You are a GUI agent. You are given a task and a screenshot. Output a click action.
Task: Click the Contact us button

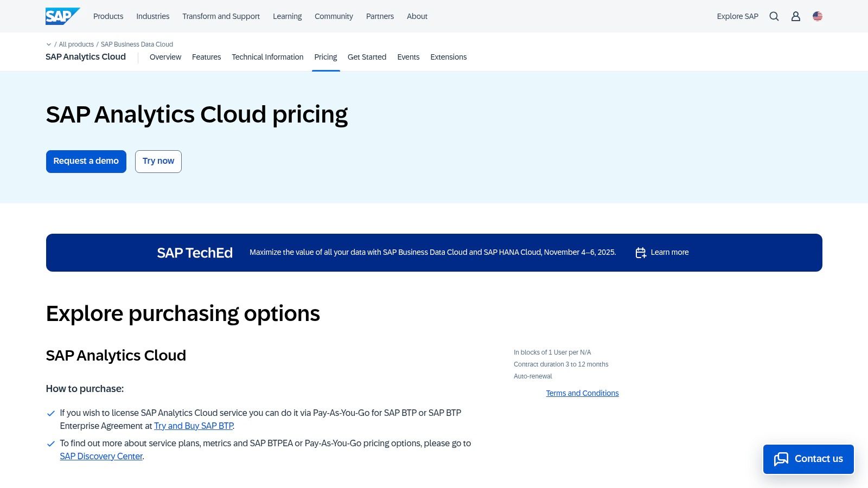pos(808,459)
